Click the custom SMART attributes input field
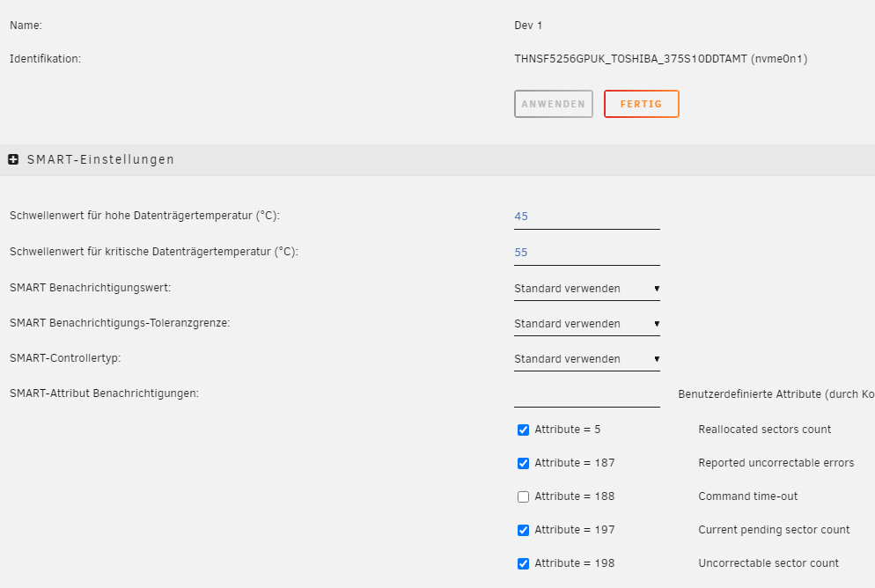The width and height of the screenshot is (875, 588). [x=586, y=395]
